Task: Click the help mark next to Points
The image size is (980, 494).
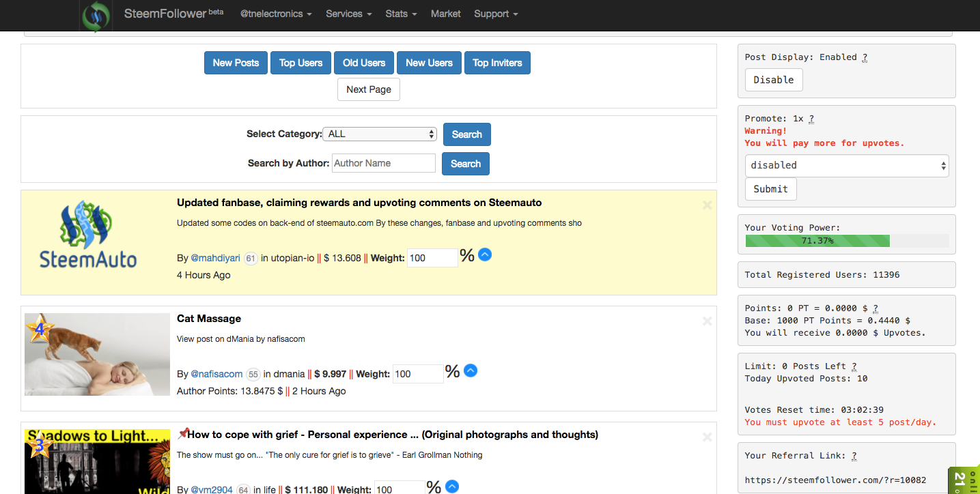Action: point(876,308)
